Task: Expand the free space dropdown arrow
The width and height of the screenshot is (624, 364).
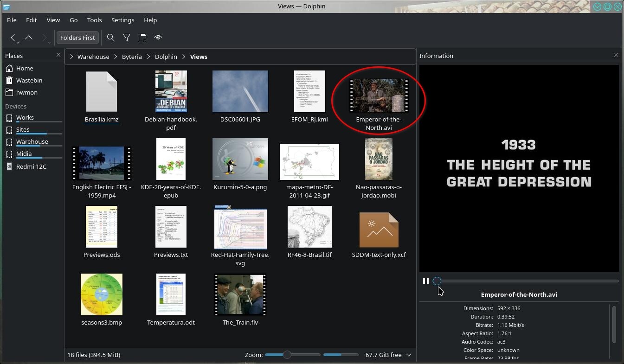Action: [x=409, y=355]
